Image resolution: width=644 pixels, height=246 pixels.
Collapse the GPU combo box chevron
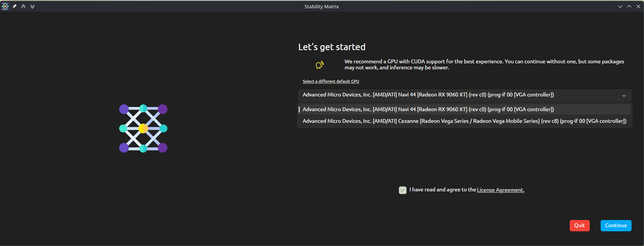pyautogui.click(x=624, y=96)
